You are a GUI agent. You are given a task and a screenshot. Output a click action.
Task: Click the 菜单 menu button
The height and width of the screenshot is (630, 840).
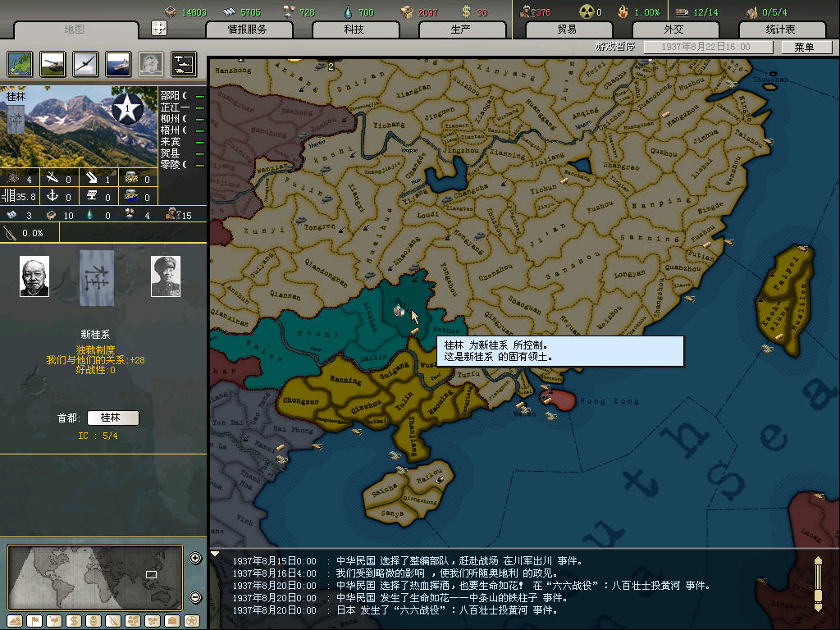click(x=806, y=47)
